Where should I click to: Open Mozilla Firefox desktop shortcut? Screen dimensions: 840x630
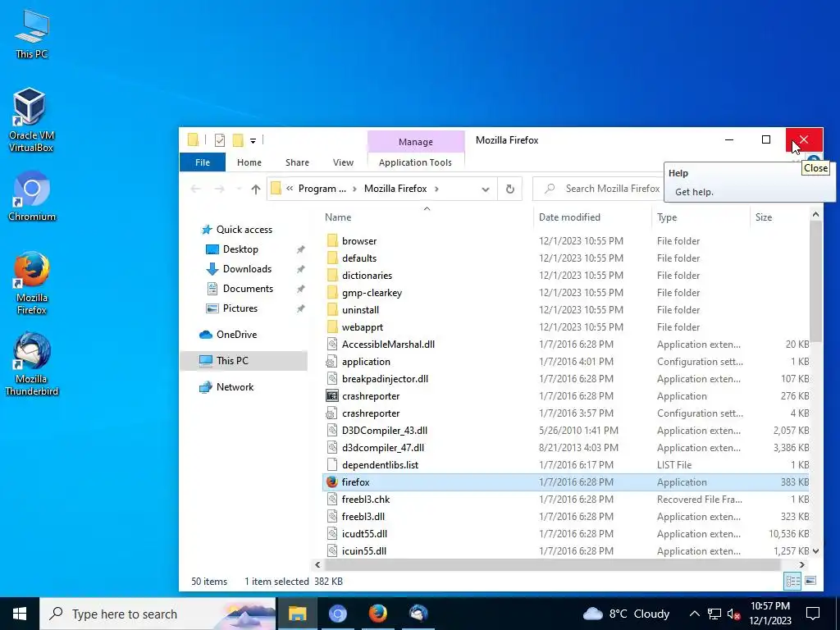coord(32,283)
